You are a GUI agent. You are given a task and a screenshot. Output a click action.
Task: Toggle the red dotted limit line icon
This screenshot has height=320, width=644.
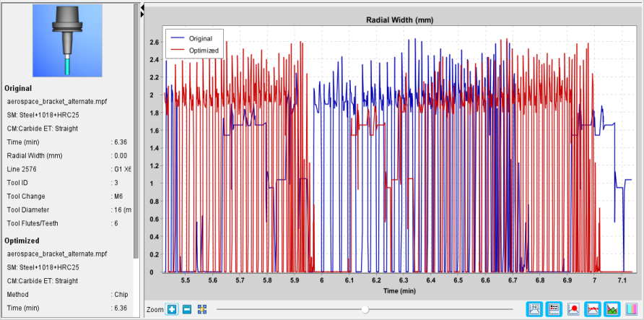[593, 309]
